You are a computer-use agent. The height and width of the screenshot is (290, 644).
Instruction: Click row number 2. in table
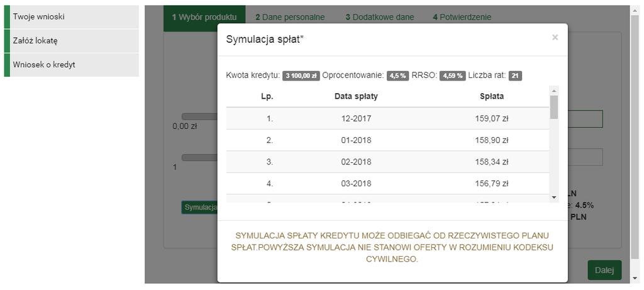pos(269,140)
